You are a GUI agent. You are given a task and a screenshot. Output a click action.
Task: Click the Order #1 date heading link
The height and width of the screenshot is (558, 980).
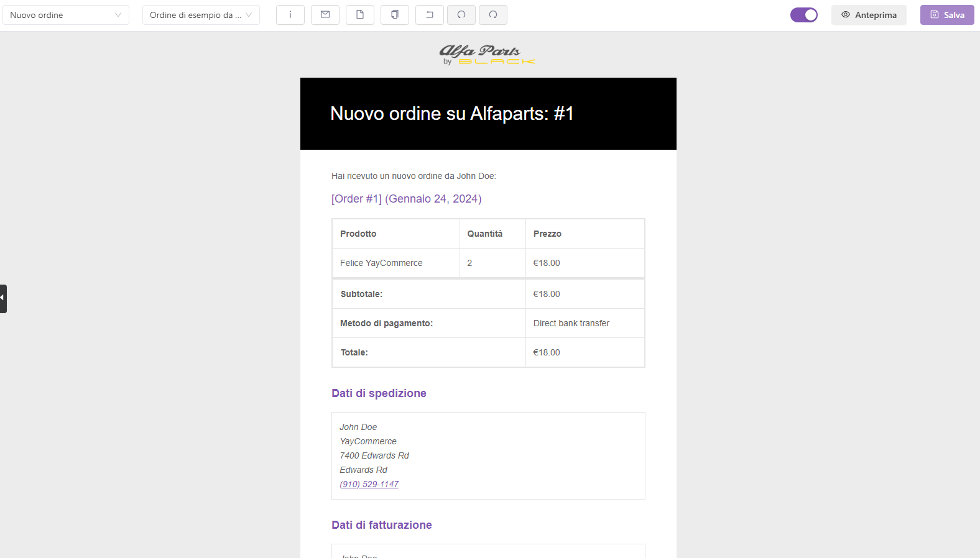(x=406, y=199)
